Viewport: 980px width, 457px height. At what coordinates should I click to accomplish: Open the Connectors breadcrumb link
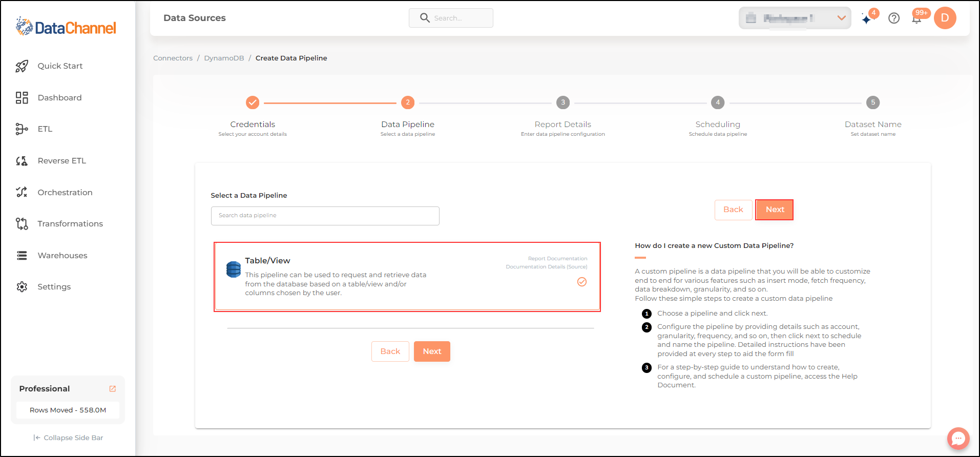173,58
